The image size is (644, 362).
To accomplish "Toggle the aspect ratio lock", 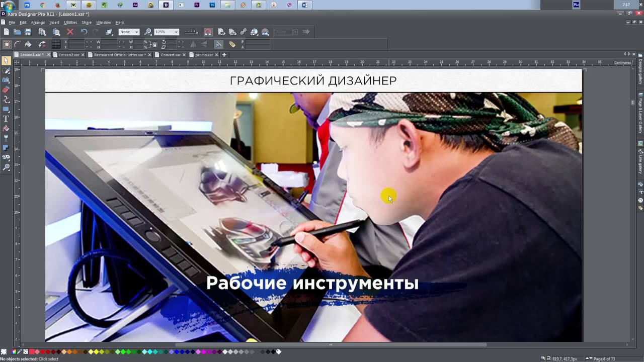I will tap(154, 44).
